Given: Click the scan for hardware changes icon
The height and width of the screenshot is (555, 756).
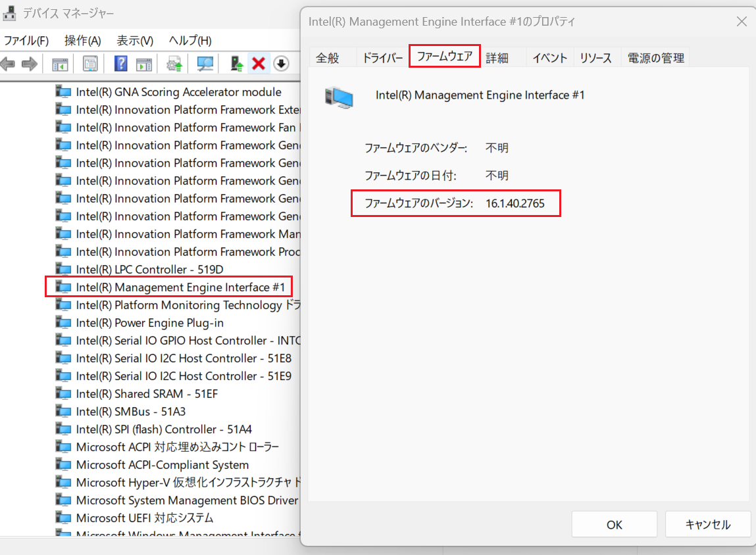Looking at the screenshot, I should pyautogui.click(x=206, y=64).
